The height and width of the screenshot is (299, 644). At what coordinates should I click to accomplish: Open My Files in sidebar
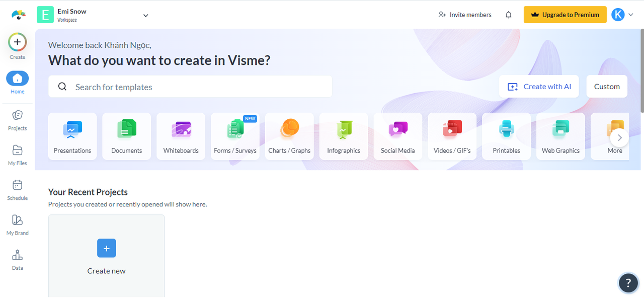click(17, 155)
